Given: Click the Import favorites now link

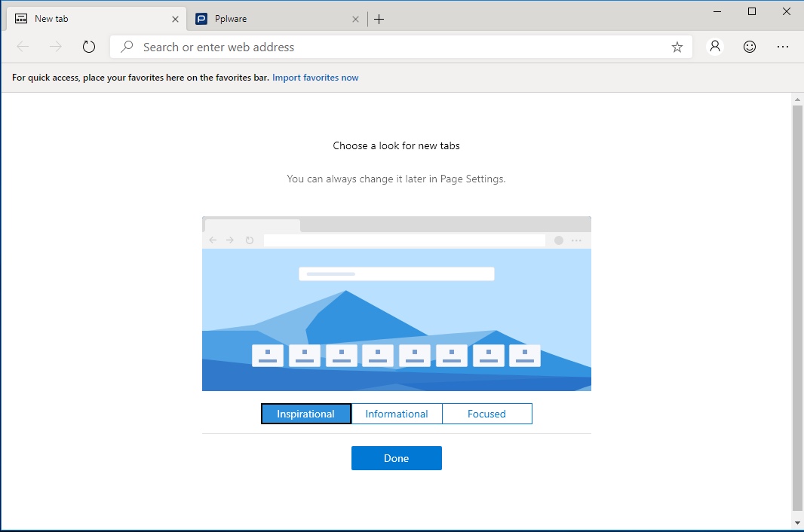Looking at the screenshot, I should [315, 77].
